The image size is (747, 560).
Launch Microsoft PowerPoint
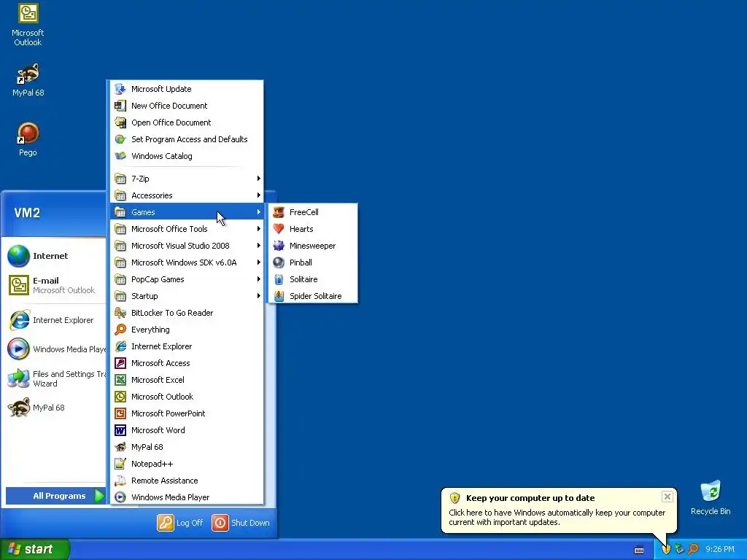point(187,413)
